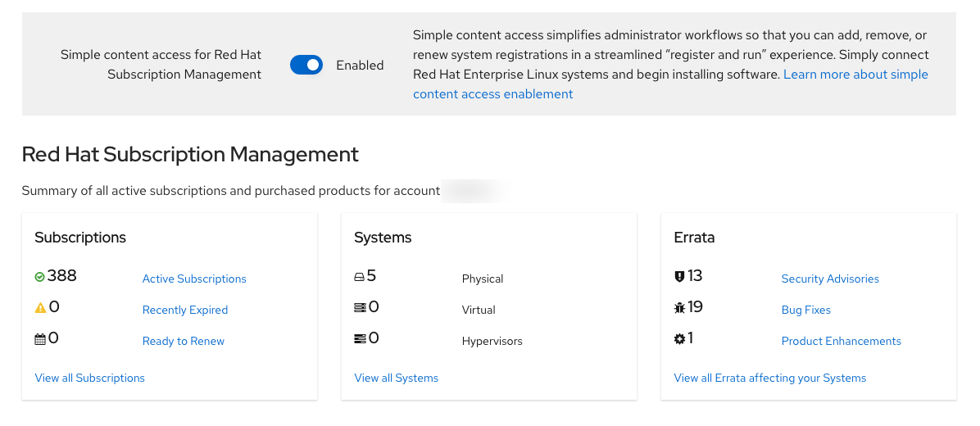Screen dimensions: 980x426
Task: Open Learn more about simple content access
Action: (x=855, y=75)
